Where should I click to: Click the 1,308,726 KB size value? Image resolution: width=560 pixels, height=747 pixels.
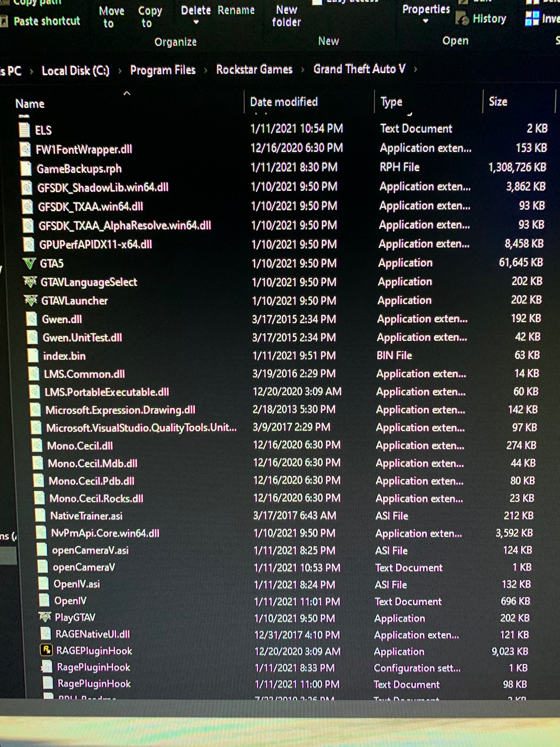(x=517, y=167)
